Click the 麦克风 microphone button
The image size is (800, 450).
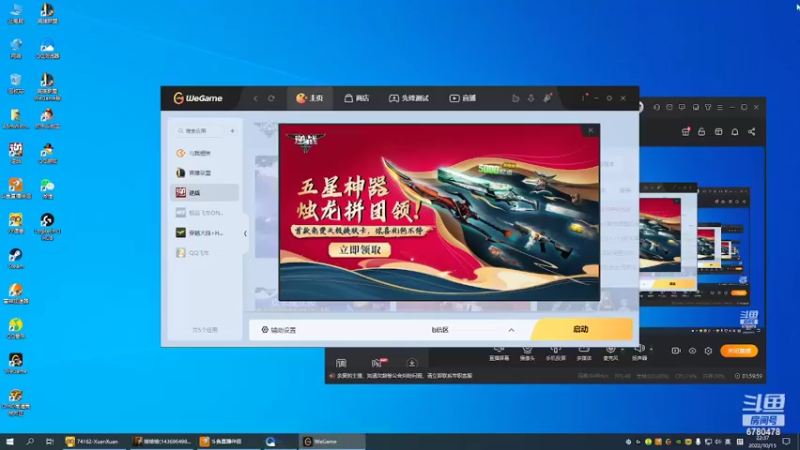(611, 353)
